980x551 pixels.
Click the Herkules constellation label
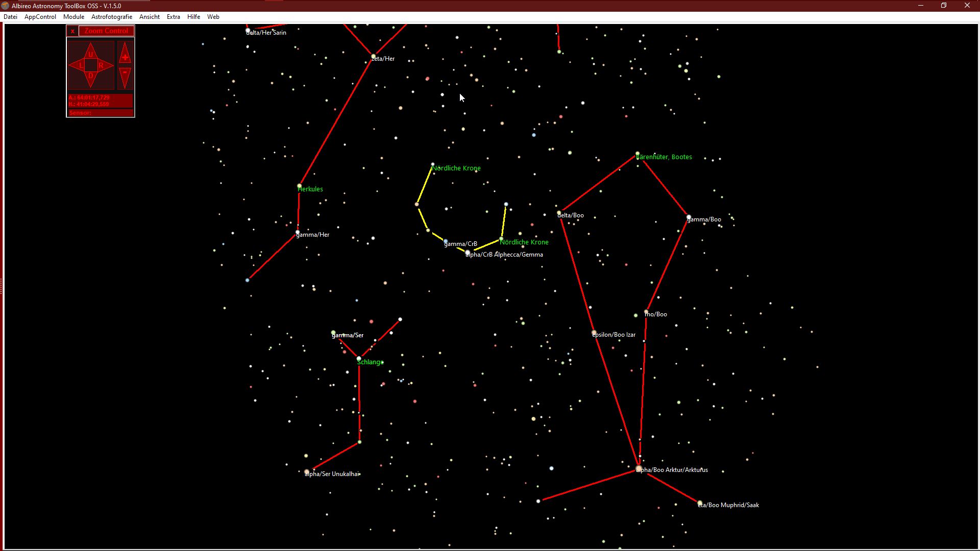(x=310, y=189)
